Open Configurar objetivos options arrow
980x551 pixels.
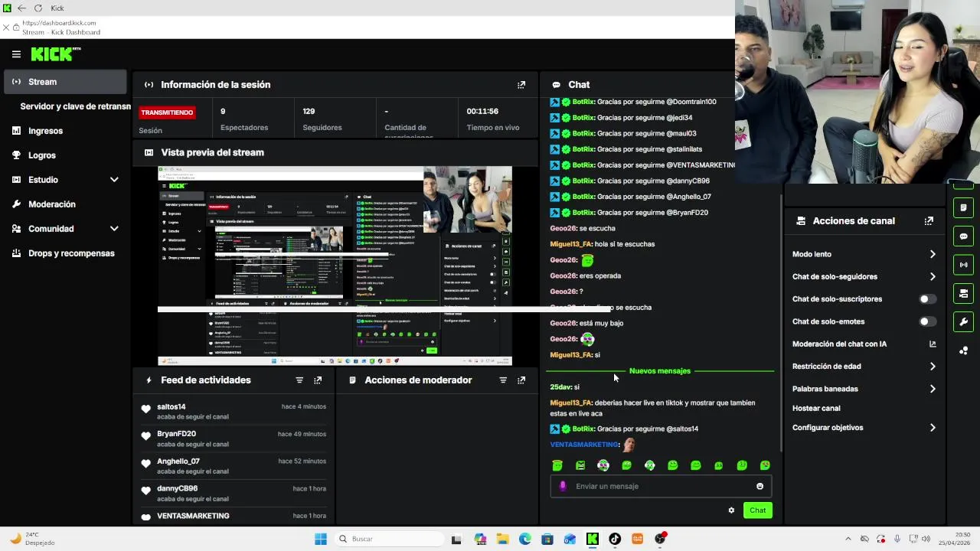point(933,428)
